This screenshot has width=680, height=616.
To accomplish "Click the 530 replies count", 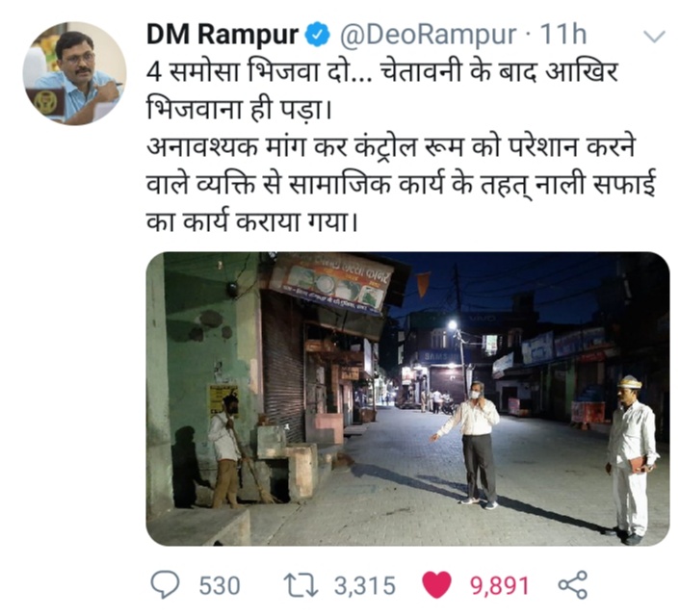I will (x=220, y=585).
